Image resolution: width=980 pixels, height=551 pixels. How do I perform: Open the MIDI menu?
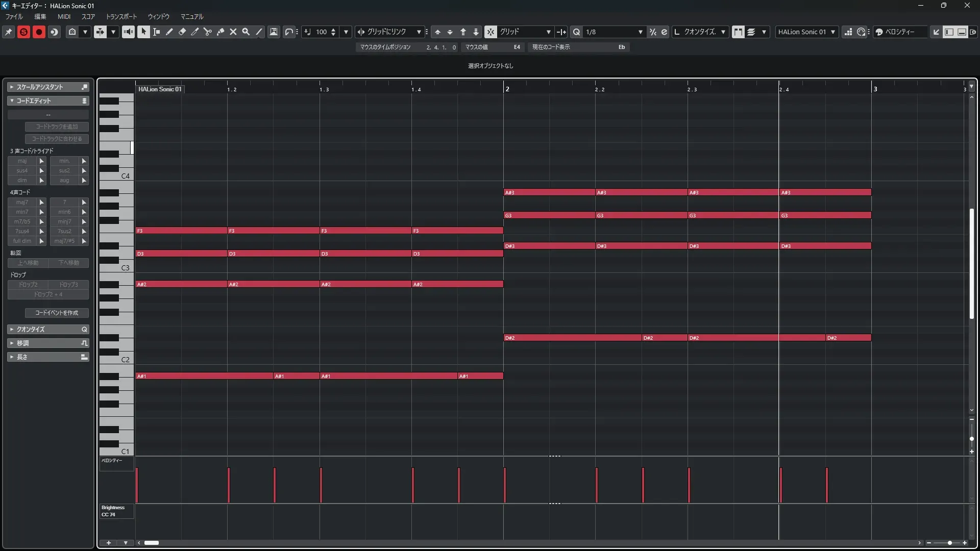[x=64, y=16]
